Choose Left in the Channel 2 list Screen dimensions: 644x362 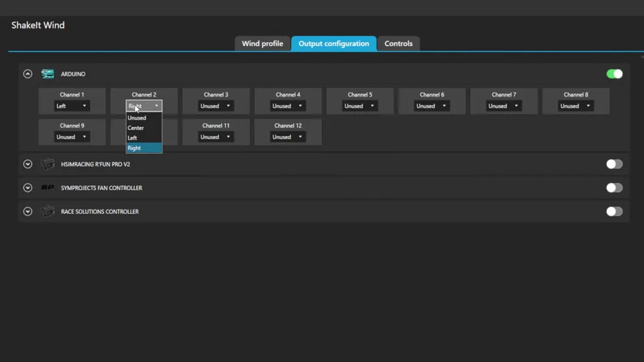point(144,138)
